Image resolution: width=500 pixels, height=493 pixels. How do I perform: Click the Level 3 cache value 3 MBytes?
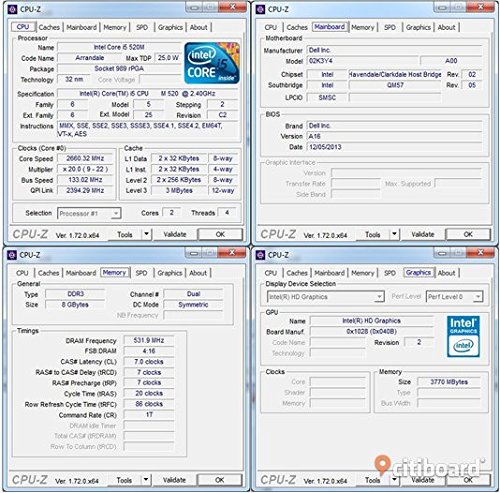[179, 190]
